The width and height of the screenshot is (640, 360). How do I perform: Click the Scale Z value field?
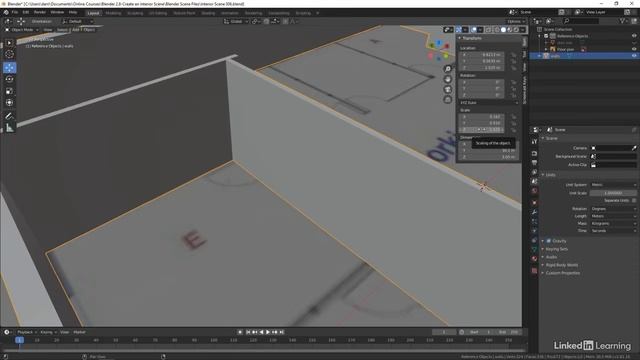pos(482,130)
